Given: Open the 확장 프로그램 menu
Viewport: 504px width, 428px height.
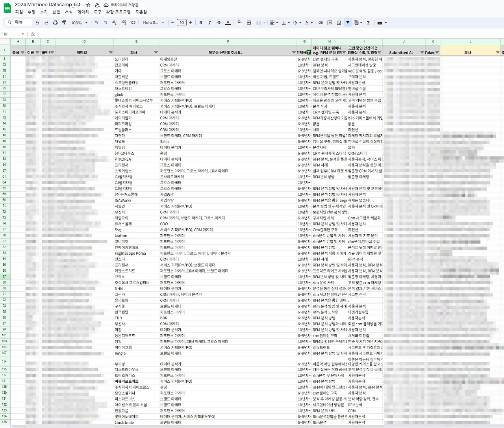Looking at the screenshot, I should (x=118, y=12).
